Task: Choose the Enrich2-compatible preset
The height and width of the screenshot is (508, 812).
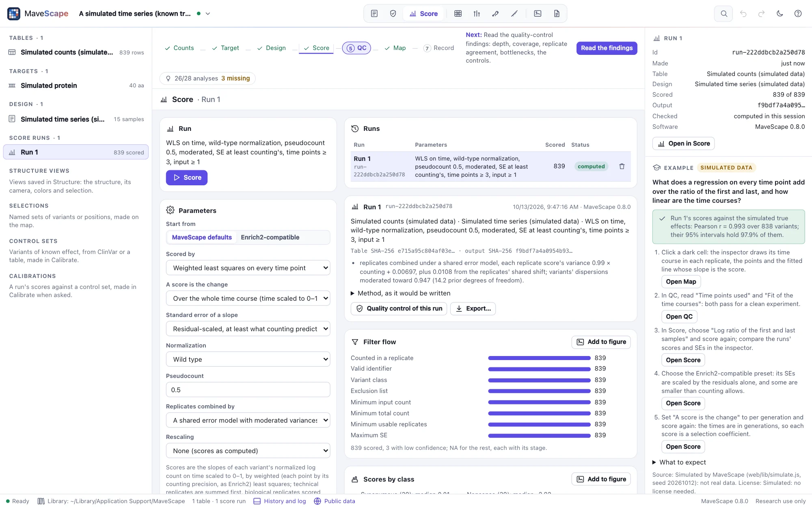Action: coord(270,237)
